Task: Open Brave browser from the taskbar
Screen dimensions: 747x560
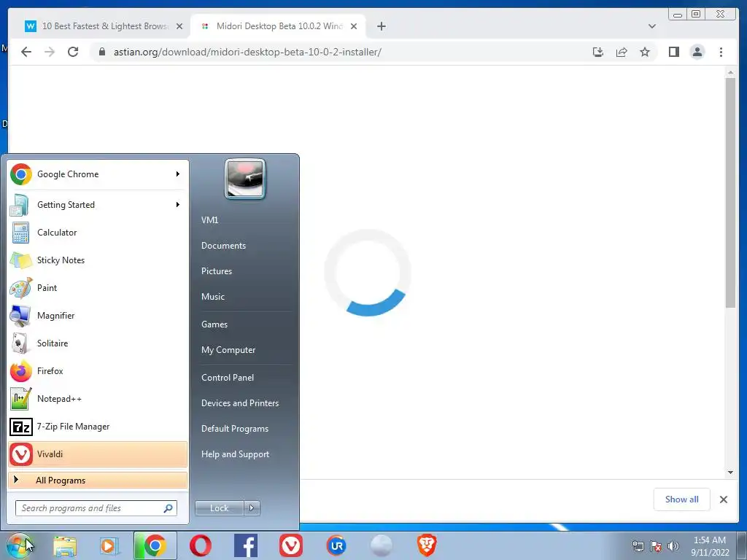Action: [427, 545]
